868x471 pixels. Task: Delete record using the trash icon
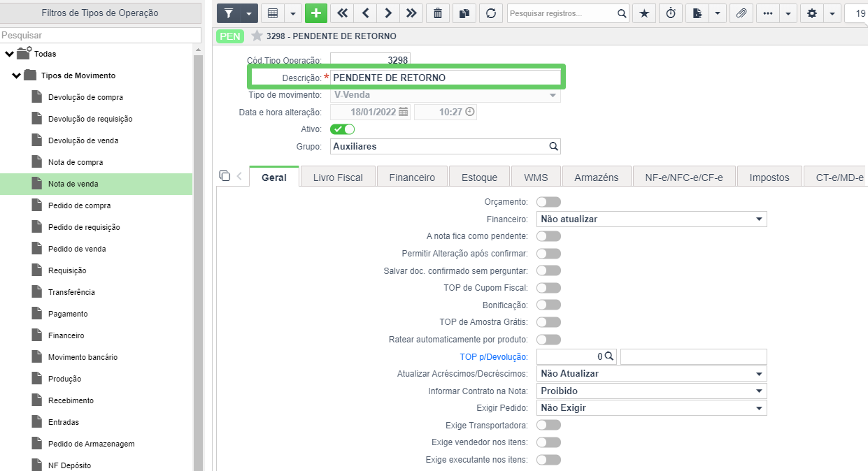click(x=438, y=13)
